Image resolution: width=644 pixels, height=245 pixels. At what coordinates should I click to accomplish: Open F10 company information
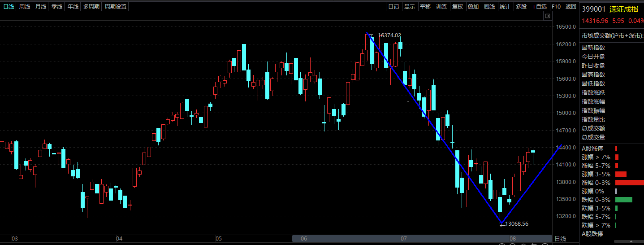click(556, 7)
